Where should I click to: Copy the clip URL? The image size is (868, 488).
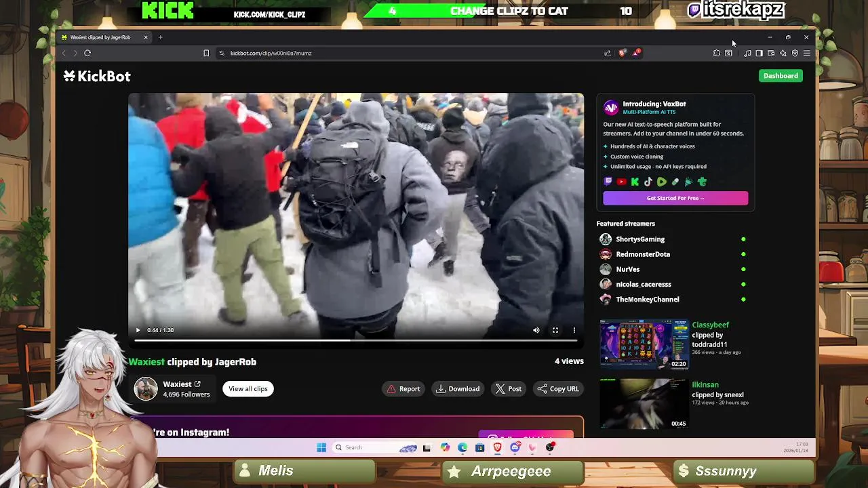pos(558,389)
